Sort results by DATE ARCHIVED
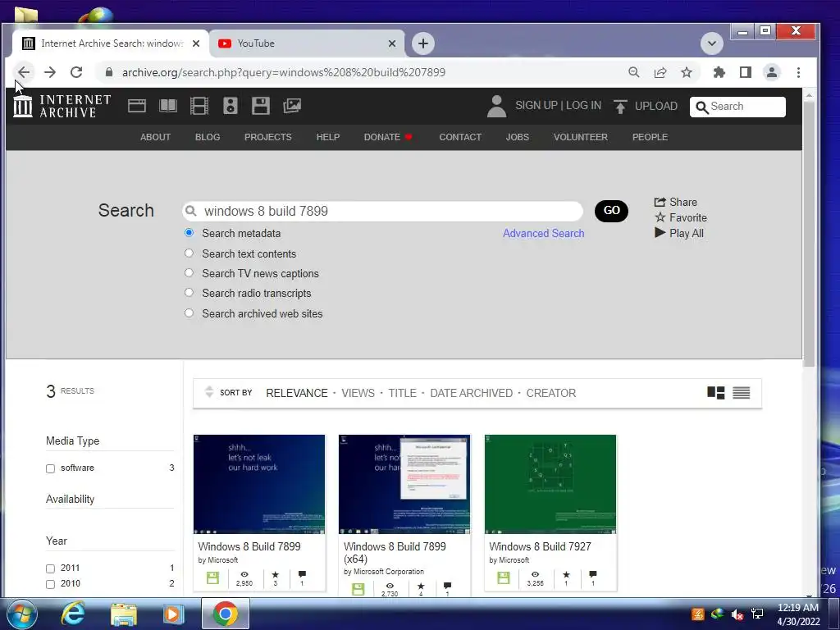840x630 pixels. (471, 393)
